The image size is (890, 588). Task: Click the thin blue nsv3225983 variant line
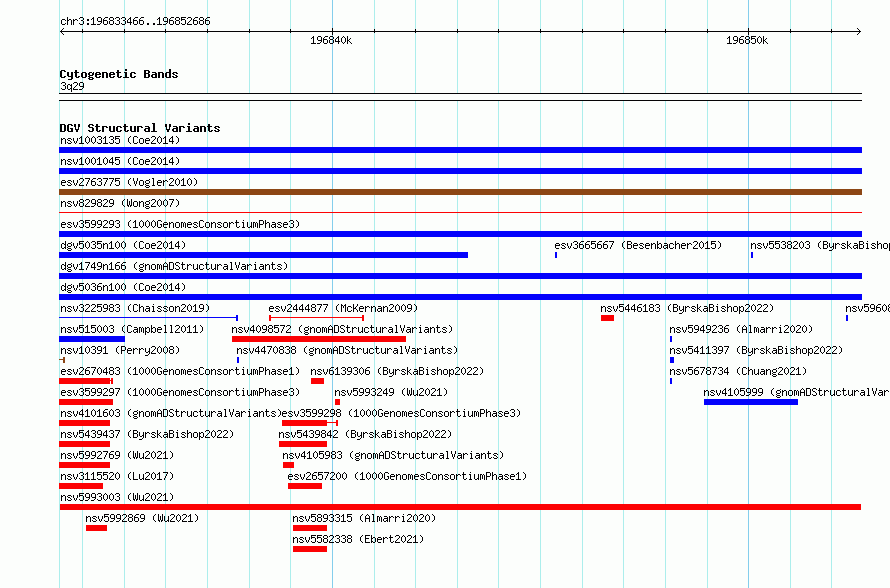pyautogui.click(x=148, y=318)
